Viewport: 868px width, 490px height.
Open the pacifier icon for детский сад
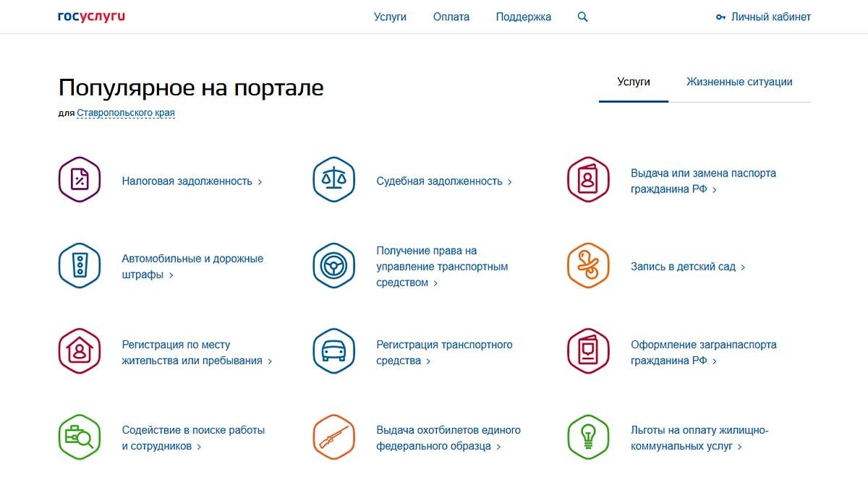[x=588, y=265]
